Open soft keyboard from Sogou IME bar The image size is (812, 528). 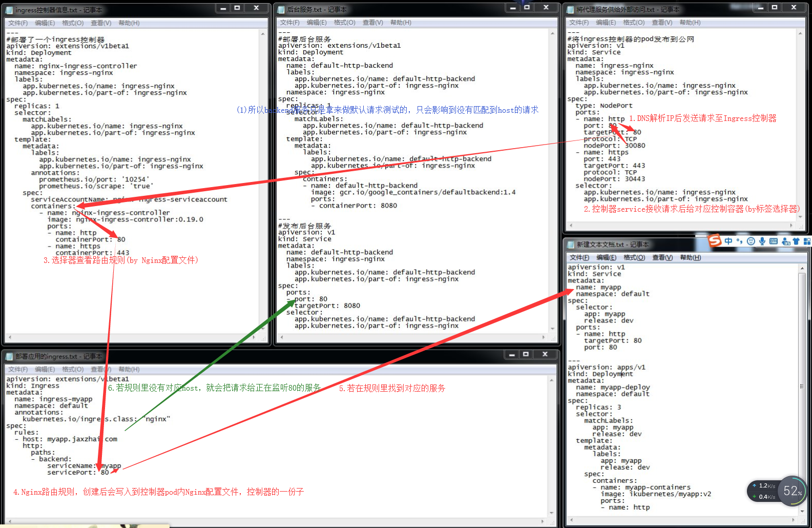click(774, 241)
